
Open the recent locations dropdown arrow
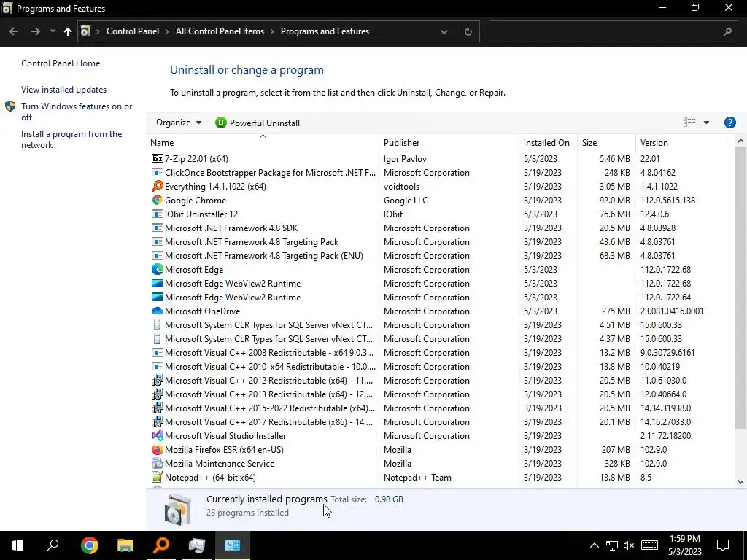[53, 31]
